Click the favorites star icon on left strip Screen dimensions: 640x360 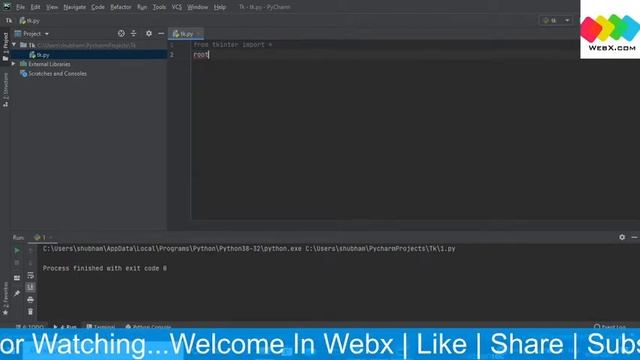point(5,313)
